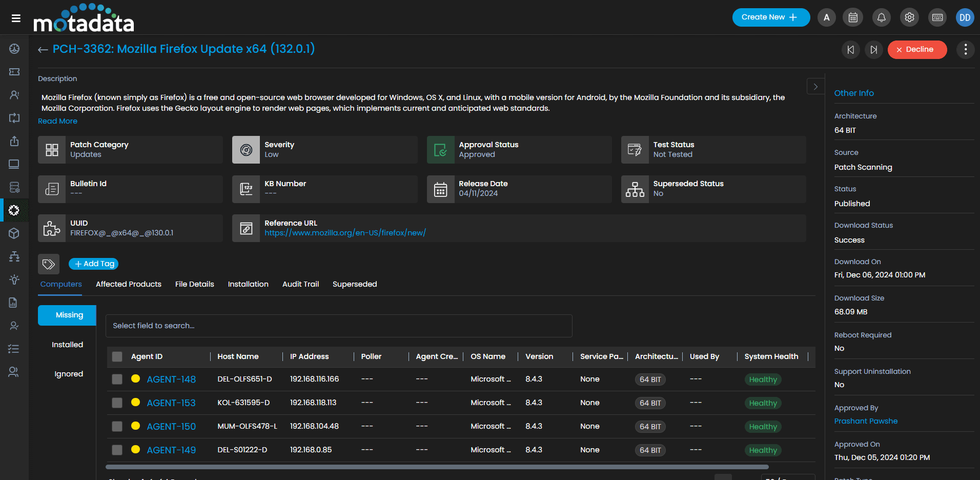Check the box for AGENT-150 row

click(117, 427)
